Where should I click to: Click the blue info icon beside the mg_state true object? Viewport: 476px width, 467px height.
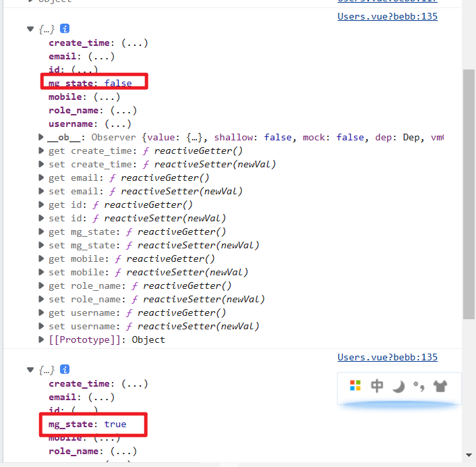(65, 369)
